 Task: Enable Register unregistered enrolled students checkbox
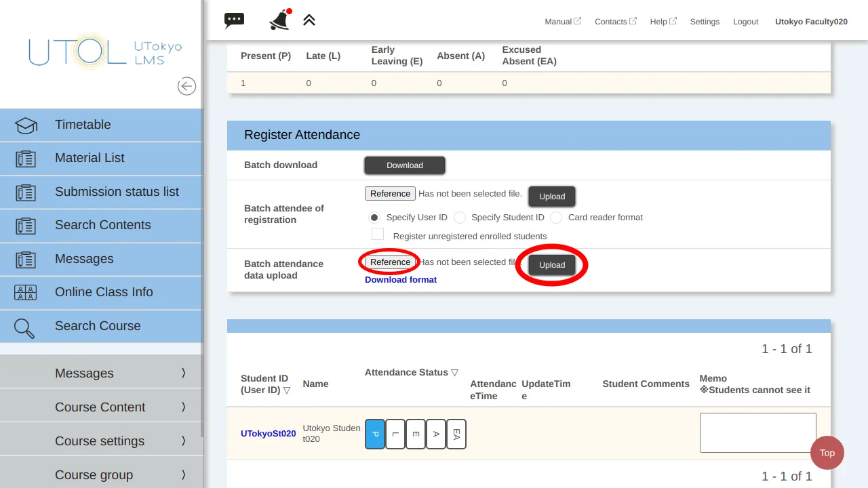(x=378, y=235)
